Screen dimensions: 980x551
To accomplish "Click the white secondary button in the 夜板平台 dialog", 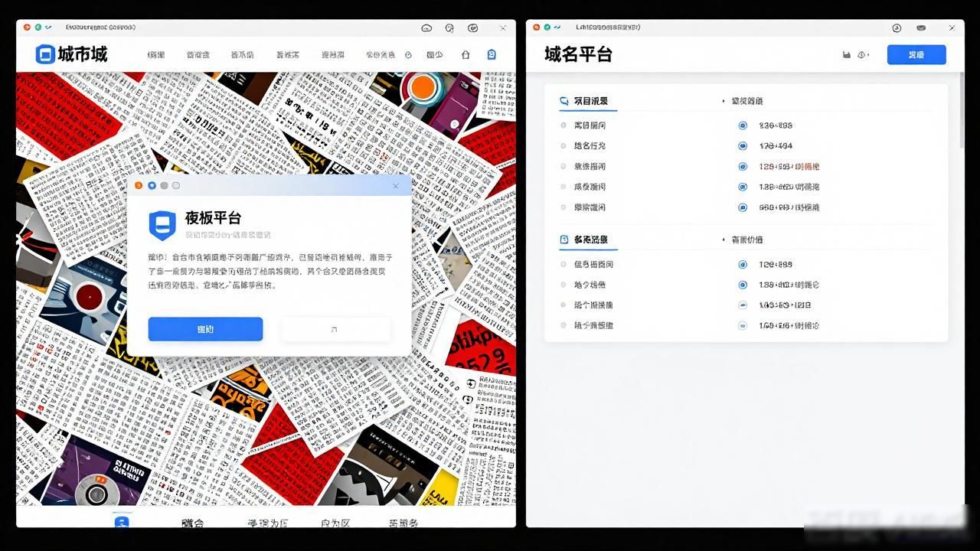I will click(336, 329).
